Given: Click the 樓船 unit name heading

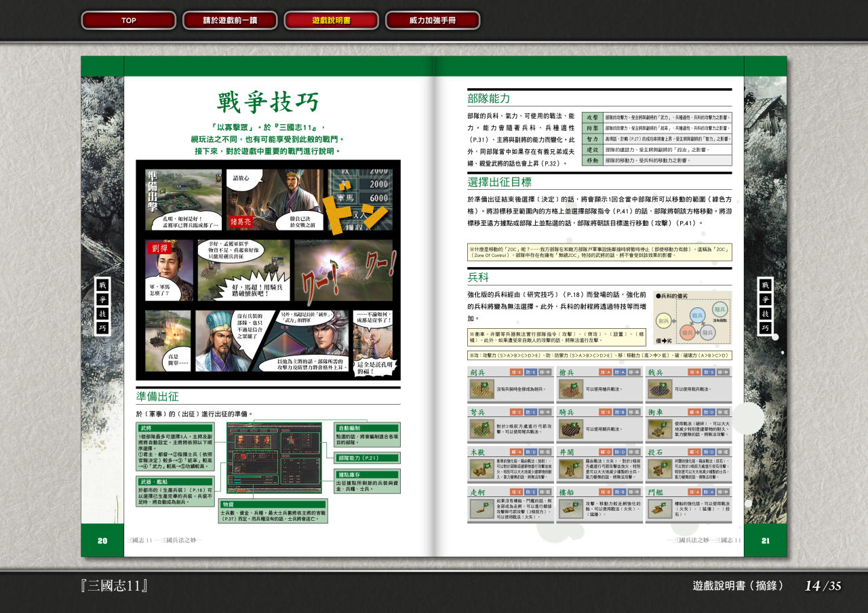Looking at the screenshot, I should pos(566,492).
